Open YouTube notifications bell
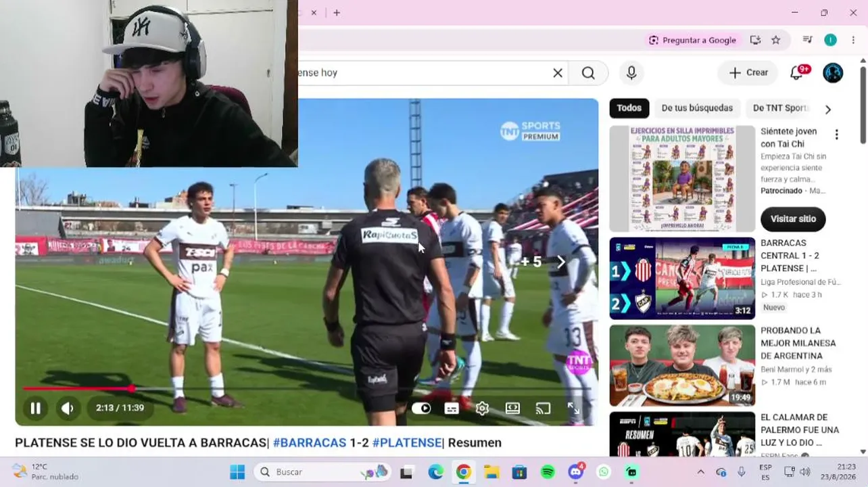Viewport: 868px width, 487px height. [797, 73]
